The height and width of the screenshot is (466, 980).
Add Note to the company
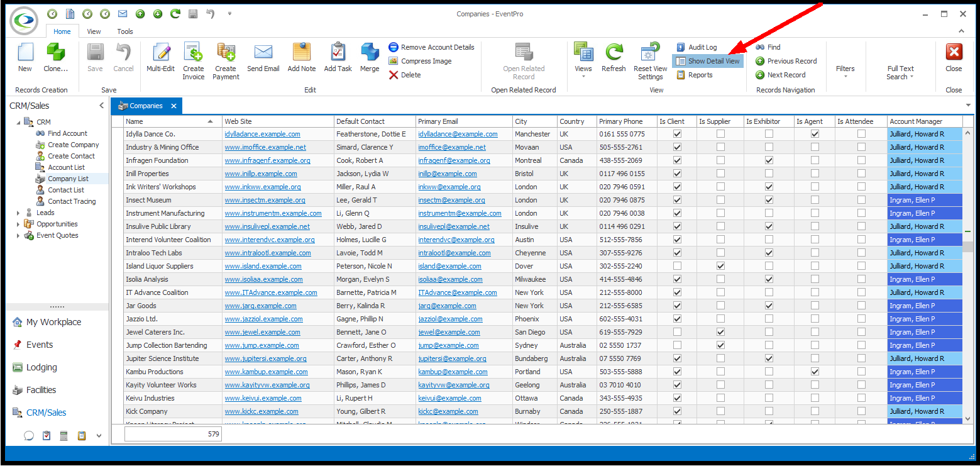pyautogui.click(x=302, y=58)
